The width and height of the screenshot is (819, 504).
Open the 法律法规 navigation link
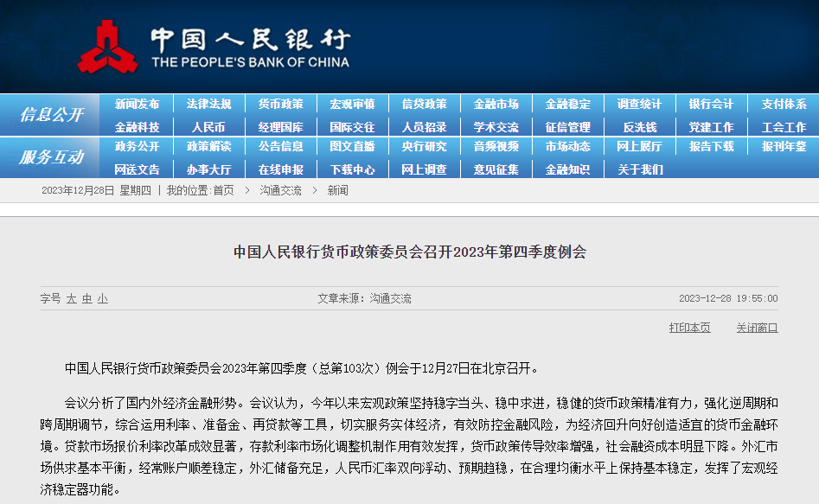click(x=208, y=103)
